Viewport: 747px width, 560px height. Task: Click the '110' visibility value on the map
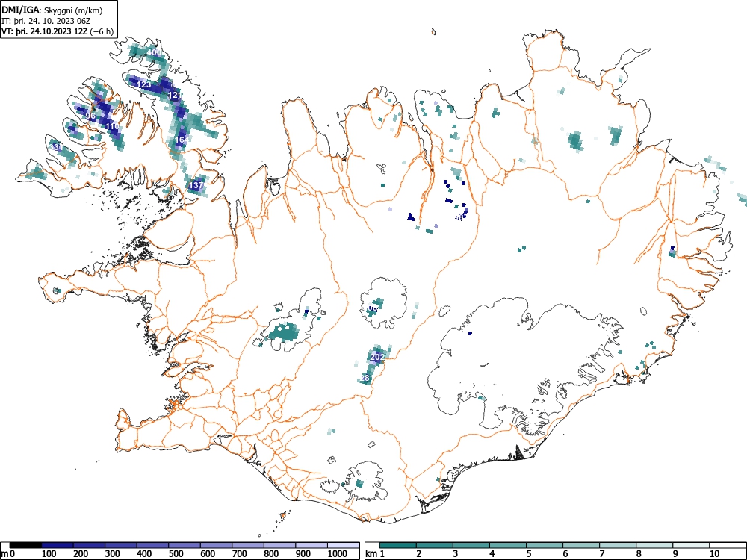[x=112, y=126]
